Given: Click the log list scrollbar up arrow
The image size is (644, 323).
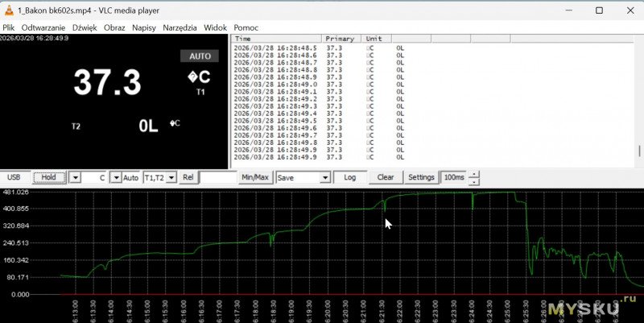Looking at the screenshot, I should coord(639,38).
